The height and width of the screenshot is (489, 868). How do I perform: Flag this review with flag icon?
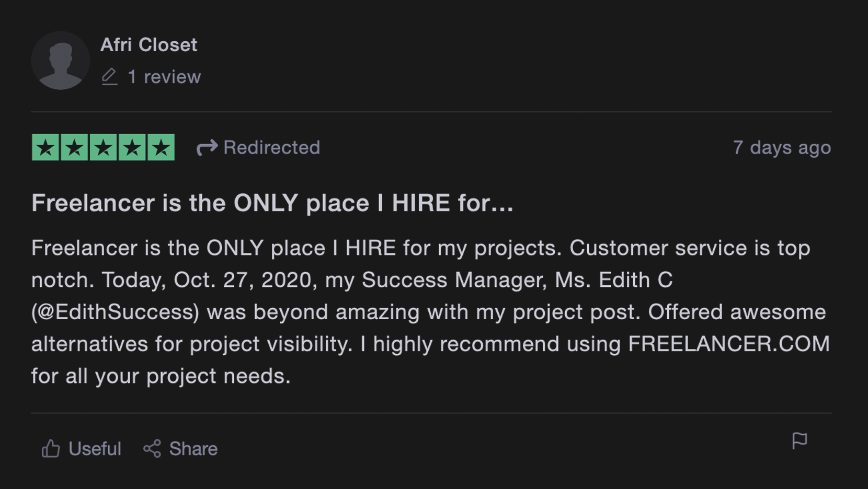800,441
